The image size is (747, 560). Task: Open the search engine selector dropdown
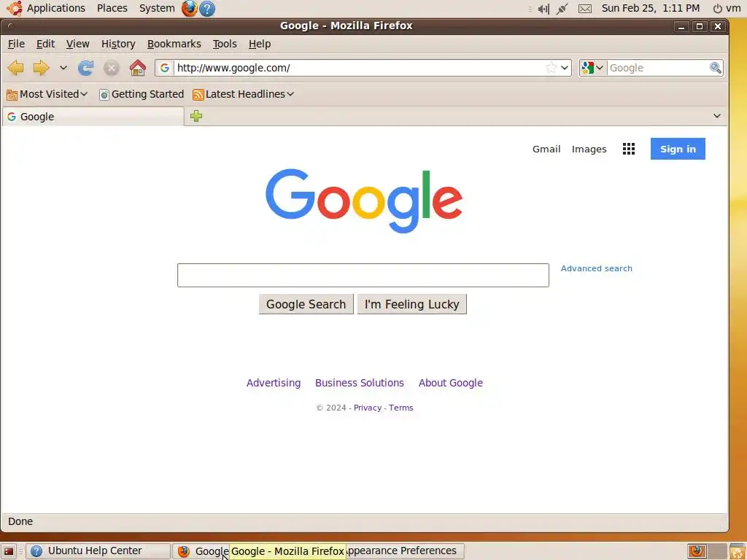tap(592, 68)
